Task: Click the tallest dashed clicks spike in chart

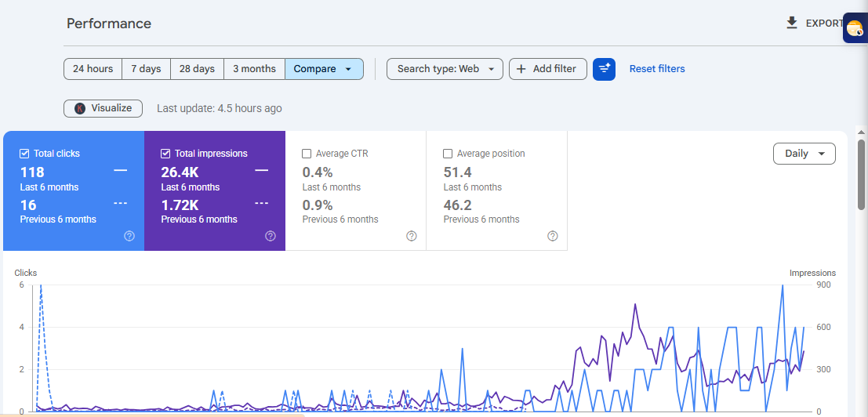Action: [41, 288]
